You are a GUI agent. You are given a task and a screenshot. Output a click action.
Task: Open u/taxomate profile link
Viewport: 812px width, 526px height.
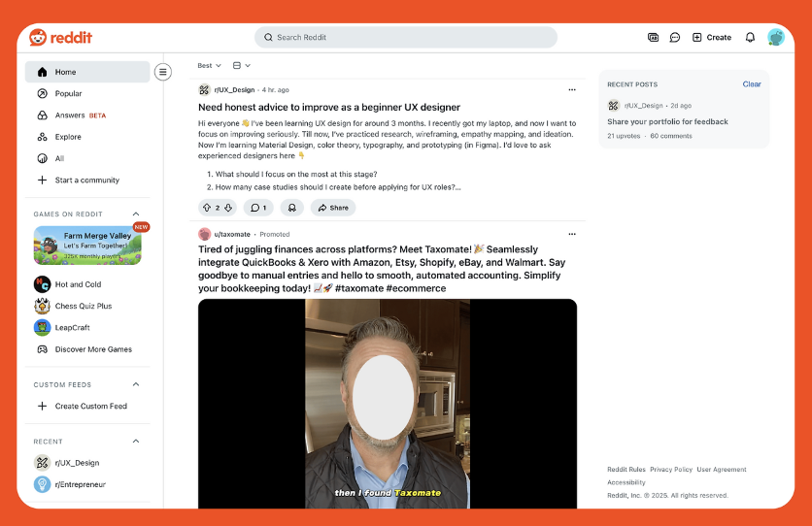232,234
